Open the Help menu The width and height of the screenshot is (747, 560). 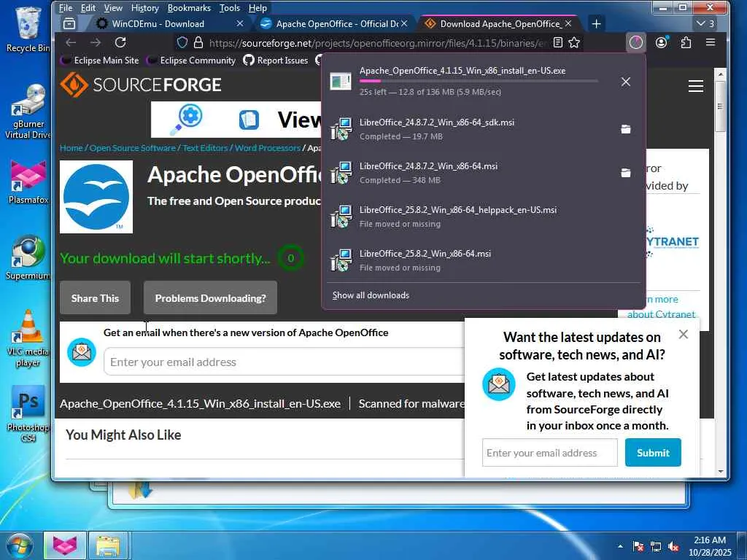point(258,7)
